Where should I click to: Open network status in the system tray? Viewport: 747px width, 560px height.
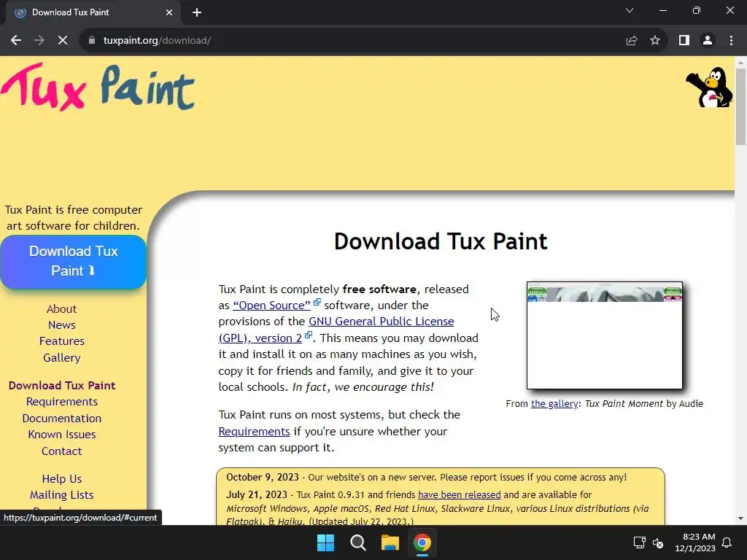(639, 542)
